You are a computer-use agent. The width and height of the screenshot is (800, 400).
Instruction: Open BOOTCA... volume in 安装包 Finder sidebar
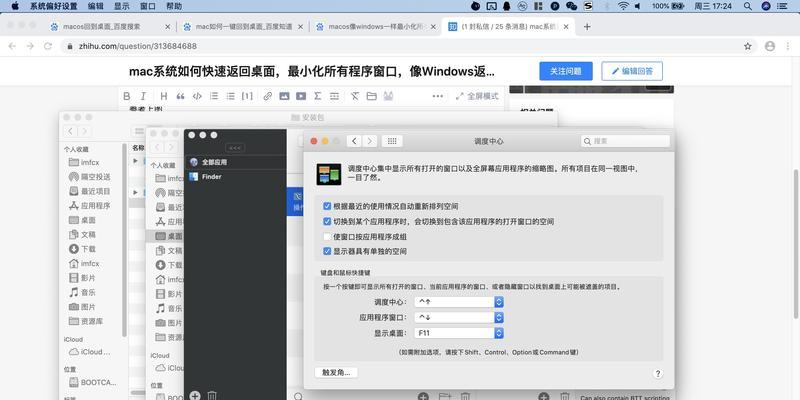[93, 382]
